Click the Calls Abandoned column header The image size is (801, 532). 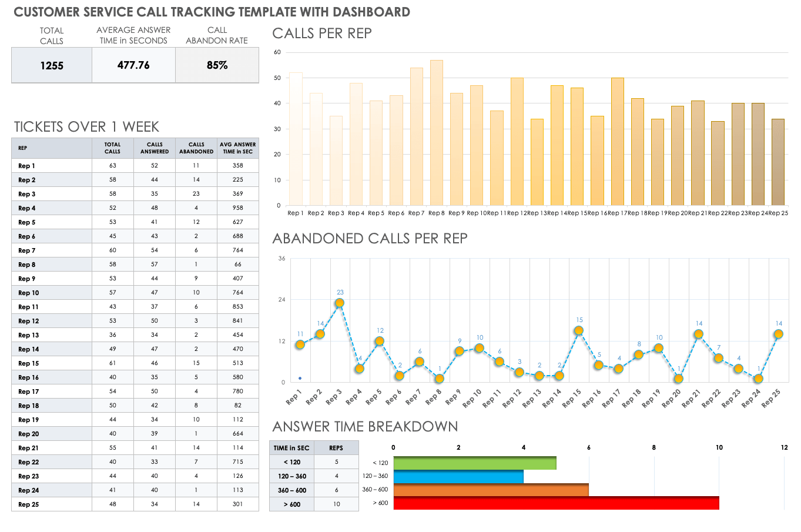pyautogui.click(x=196, y=148)
